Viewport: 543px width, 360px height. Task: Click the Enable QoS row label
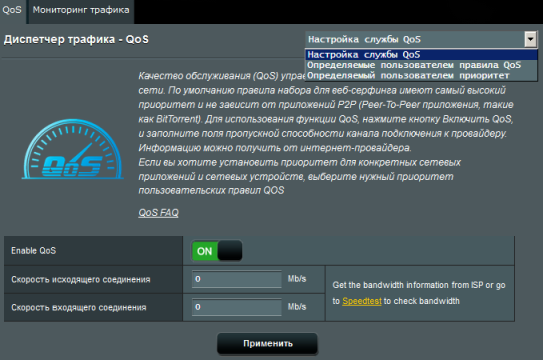[34, 251]
